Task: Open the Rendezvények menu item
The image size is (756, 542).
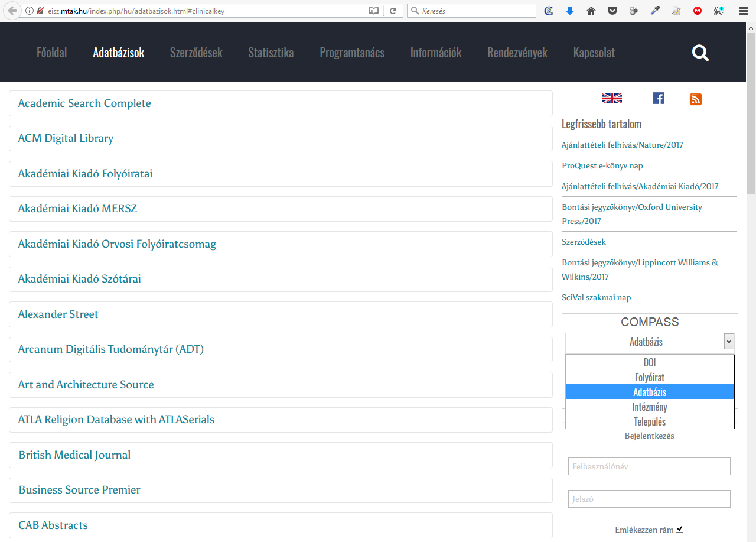Action: tap(517, 53)
